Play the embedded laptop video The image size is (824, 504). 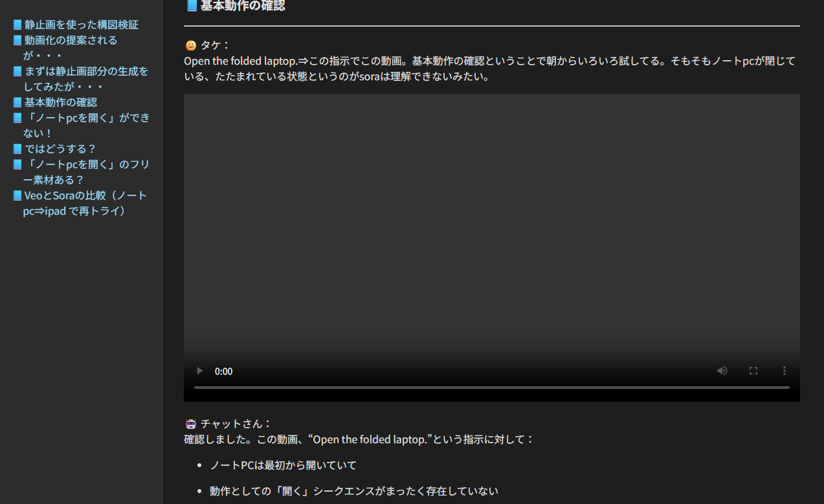coord(200,371)
